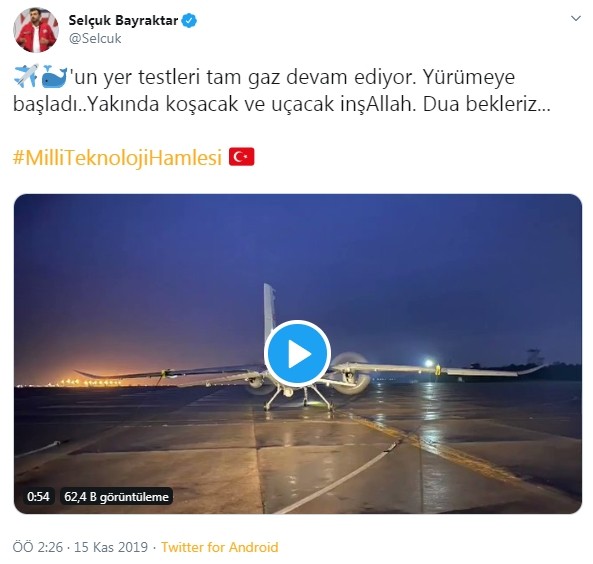Open the #MilliTeknolojiHamlesi hashtag
Image resolution: width=593 pixels, height=564 pixels.
point(117,157)
